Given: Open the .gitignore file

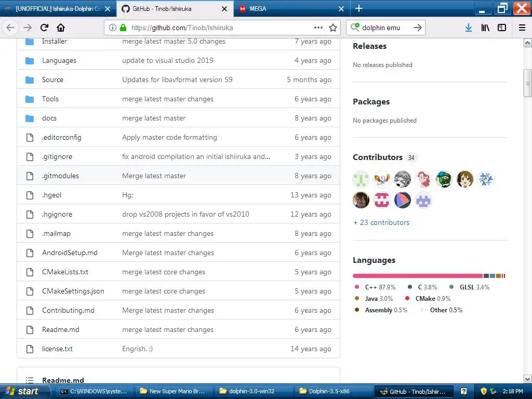Looking at the screenshot, I should [x=57, y=156].
